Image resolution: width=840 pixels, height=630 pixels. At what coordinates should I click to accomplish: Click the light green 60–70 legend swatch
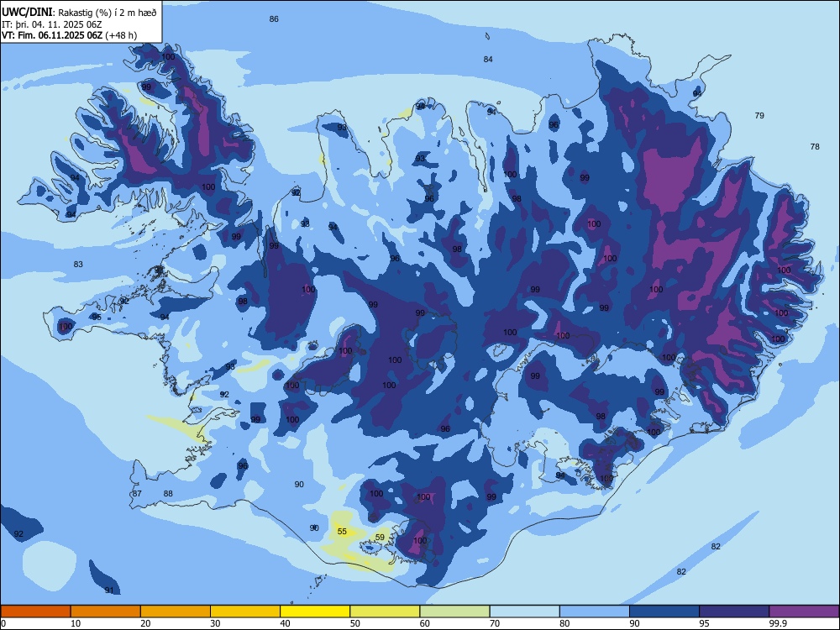454,612
